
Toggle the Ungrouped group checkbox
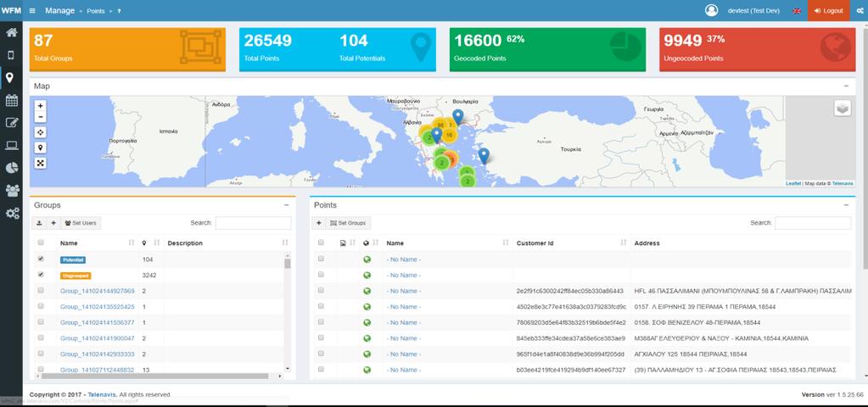41,274
